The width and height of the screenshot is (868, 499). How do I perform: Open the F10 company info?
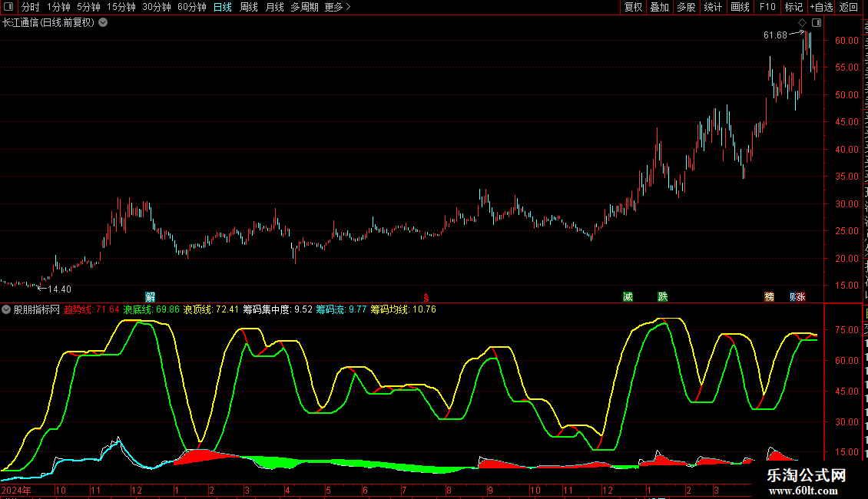point(767,7)
